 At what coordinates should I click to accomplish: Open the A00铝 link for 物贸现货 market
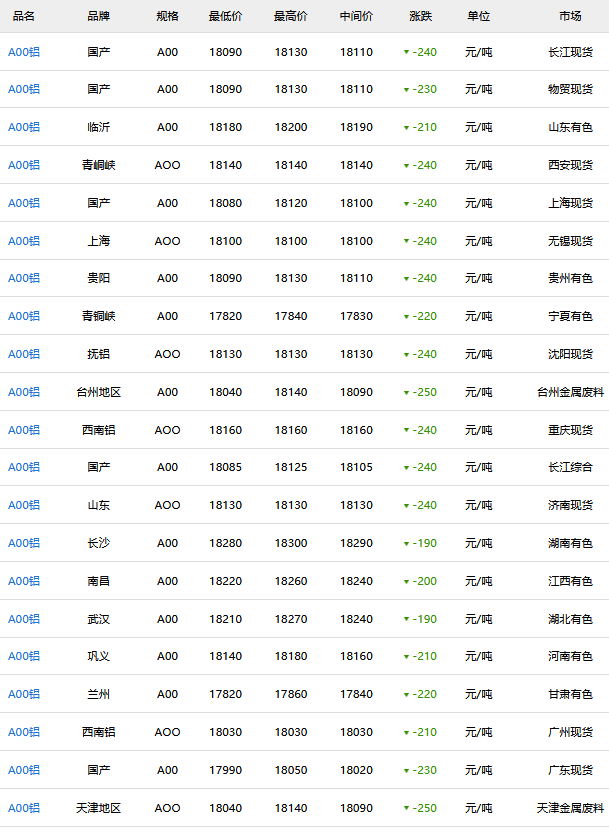[24, 90]
